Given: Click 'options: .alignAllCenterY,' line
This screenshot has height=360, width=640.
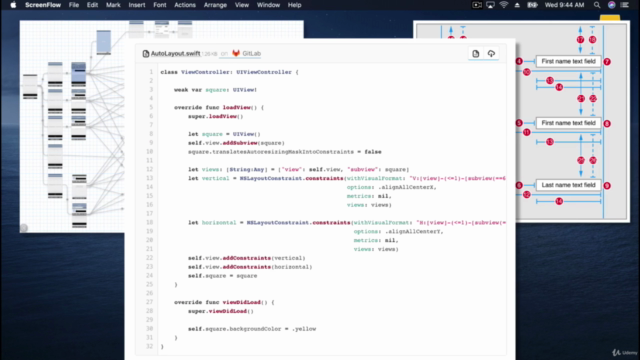Looking at the screenshot, I should (398, 231).
